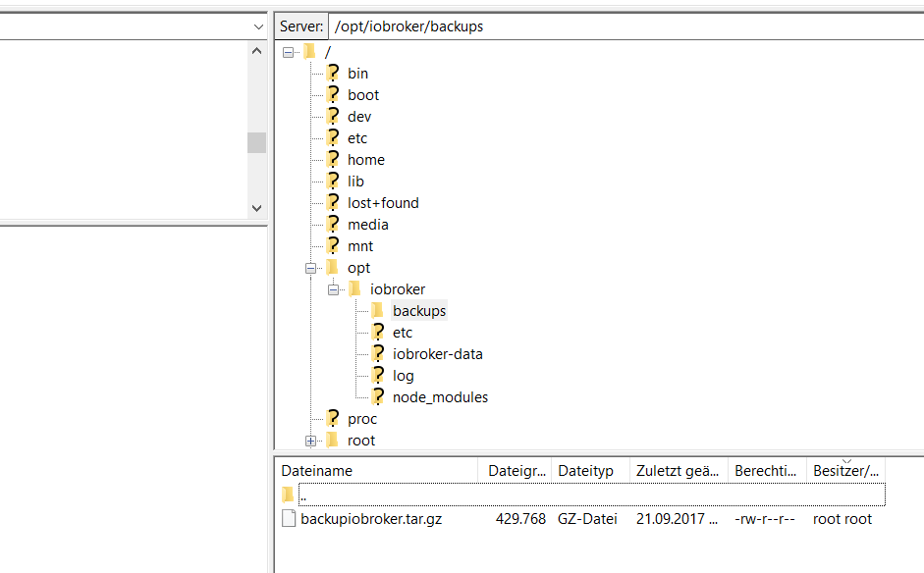Click the question-mark icon beside node_modules
Viewport: 924px width, 573px height.
tap(378, 397)
